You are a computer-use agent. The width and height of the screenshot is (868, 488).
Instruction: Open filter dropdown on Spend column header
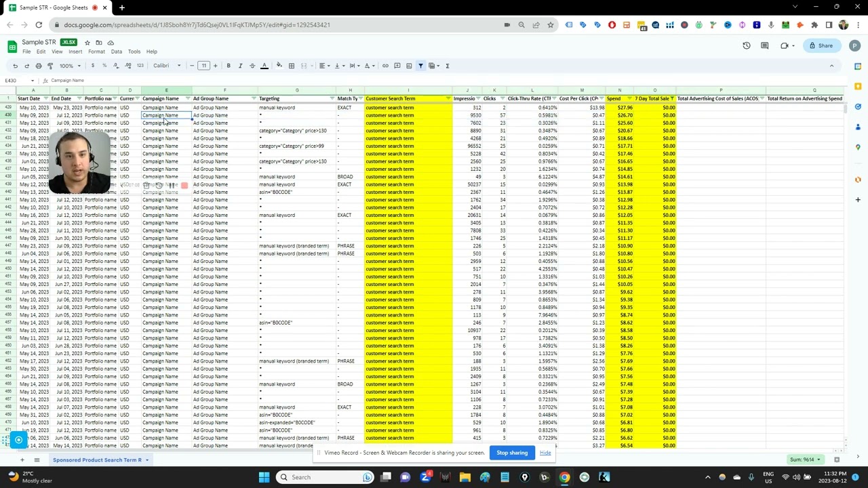[631, 99]
